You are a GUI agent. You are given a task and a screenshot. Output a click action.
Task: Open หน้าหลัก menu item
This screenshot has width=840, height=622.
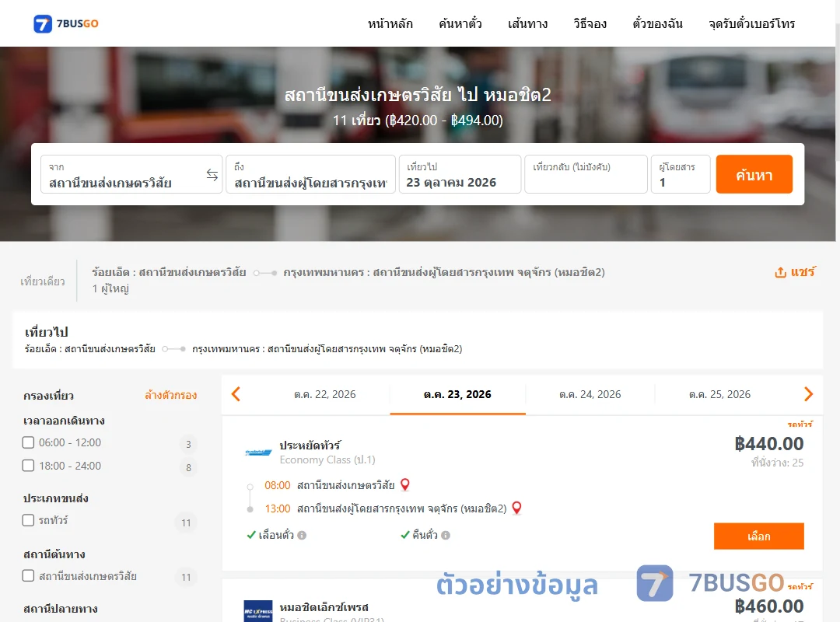[x=390, y=23]
